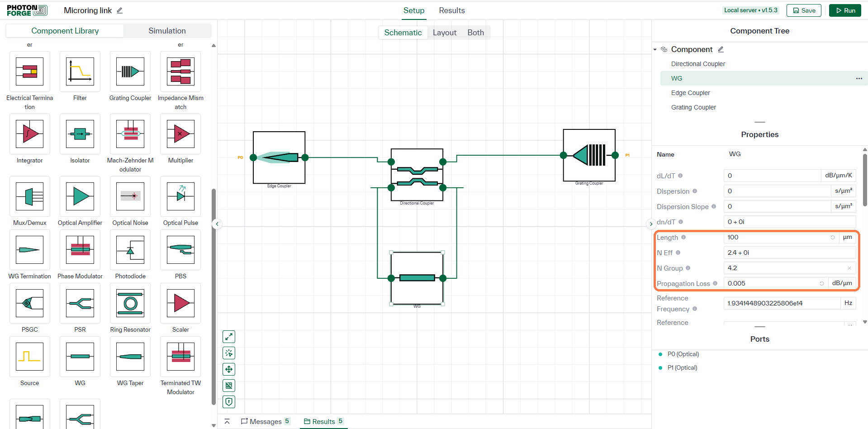The image size is (868, 429).
Task: Select Edge Coupler in component tree
Action: click(690, 93)
